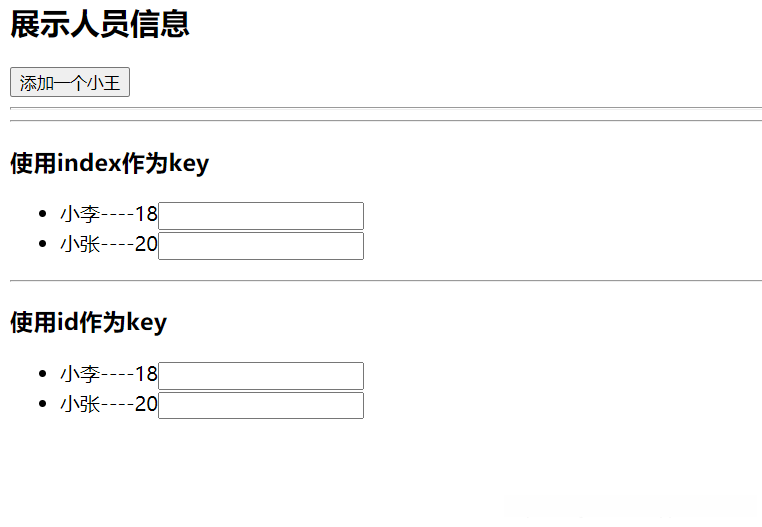This screenshot has width=762, height=527.
Task: Click 小张's bullet point in the index key list
Action: coord(41,245)
